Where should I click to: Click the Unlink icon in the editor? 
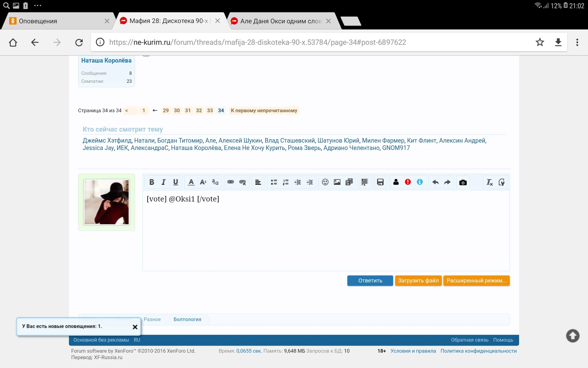click(x=242, y=182)
